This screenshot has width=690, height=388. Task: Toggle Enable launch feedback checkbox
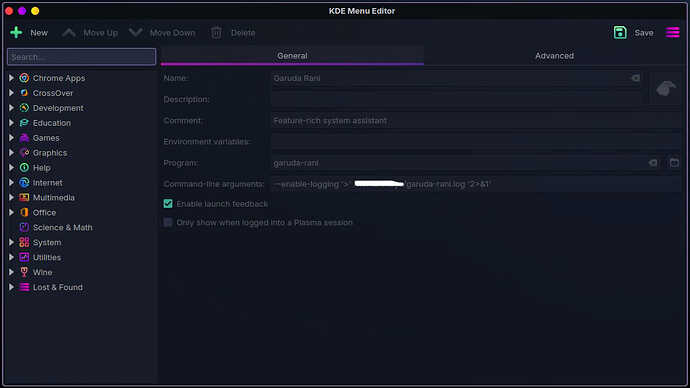pos(168,204)
